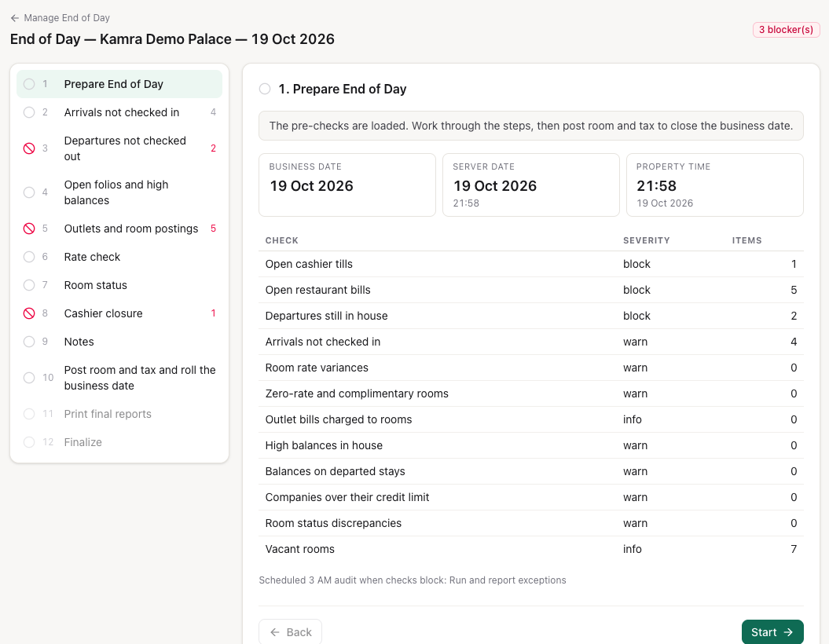Follow the Manage End of Day link
This screenshot has width=829, height=644.
click(67, 18)
